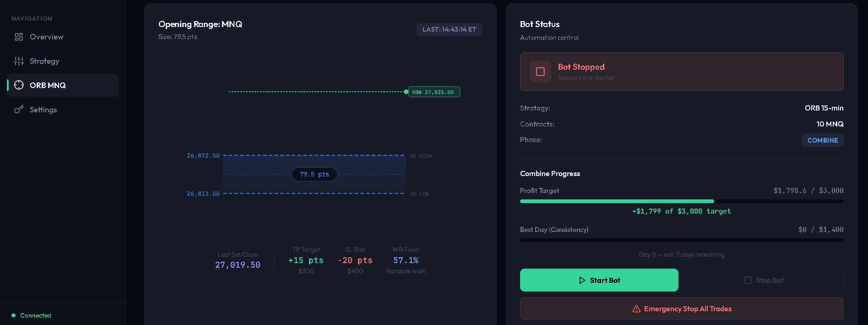Click the LAST 14:43:14 ET timestamp badge
The width and height of the screenshot is (868, 325).
click(450, 29)
